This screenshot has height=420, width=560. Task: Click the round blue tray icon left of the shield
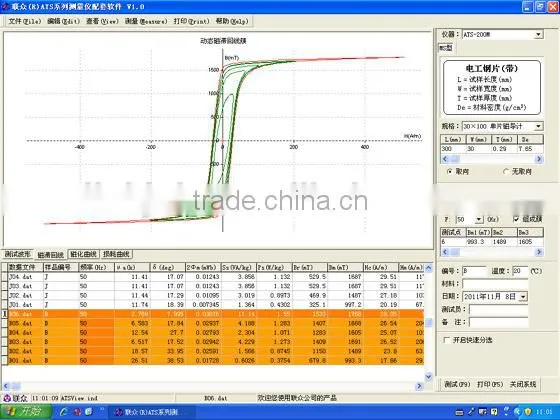(x=517, y=412)
